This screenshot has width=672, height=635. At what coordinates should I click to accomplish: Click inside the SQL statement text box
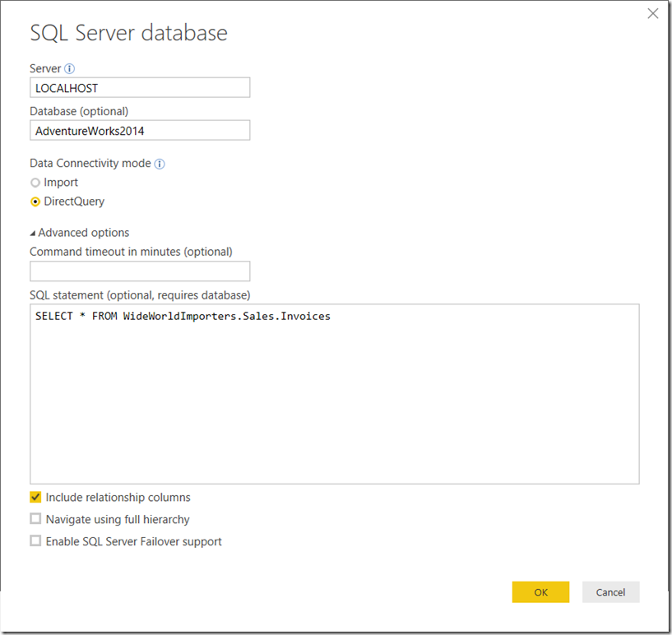coord(335,394)
